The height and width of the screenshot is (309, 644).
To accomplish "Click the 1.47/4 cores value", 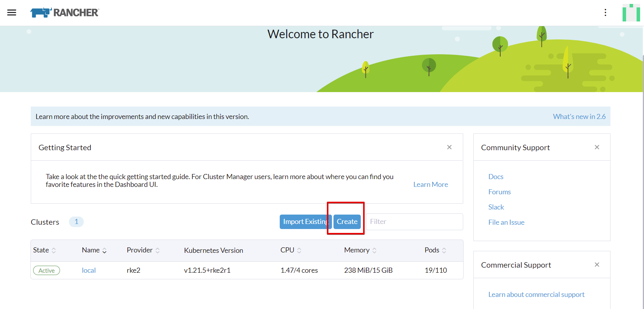I will click(x=299, y=270).
